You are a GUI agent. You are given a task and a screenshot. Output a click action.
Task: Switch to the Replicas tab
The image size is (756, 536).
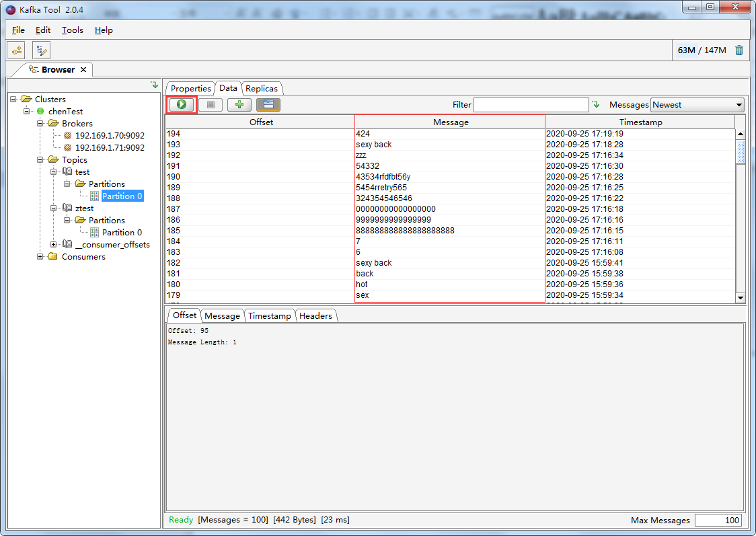pyautogui.click(x=262, y=88)
